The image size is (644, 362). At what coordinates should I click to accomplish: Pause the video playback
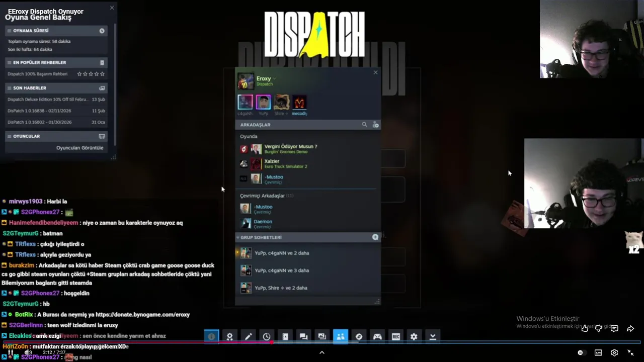[x=11, y=352]
